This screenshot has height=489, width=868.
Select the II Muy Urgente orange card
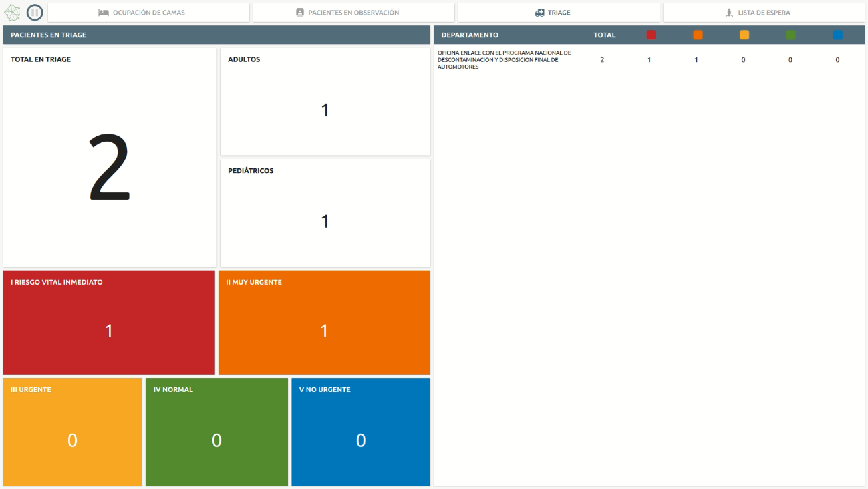pos(324,323)
